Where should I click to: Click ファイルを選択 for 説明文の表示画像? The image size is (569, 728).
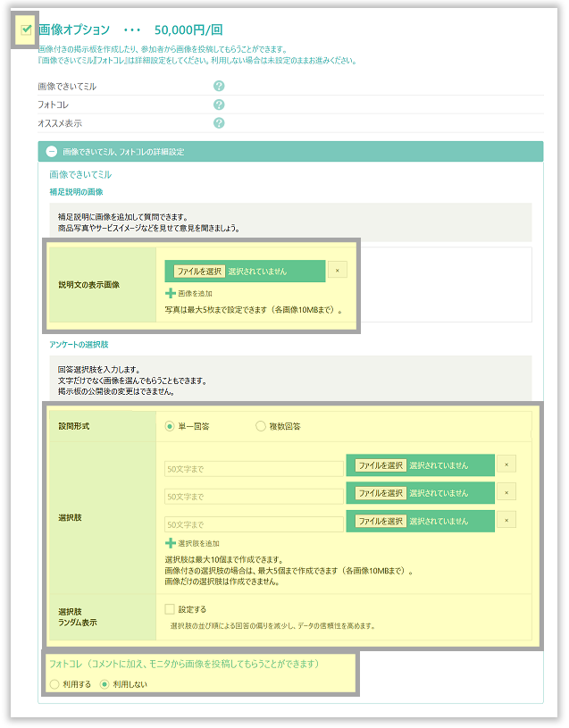click(x=198, y=271)
